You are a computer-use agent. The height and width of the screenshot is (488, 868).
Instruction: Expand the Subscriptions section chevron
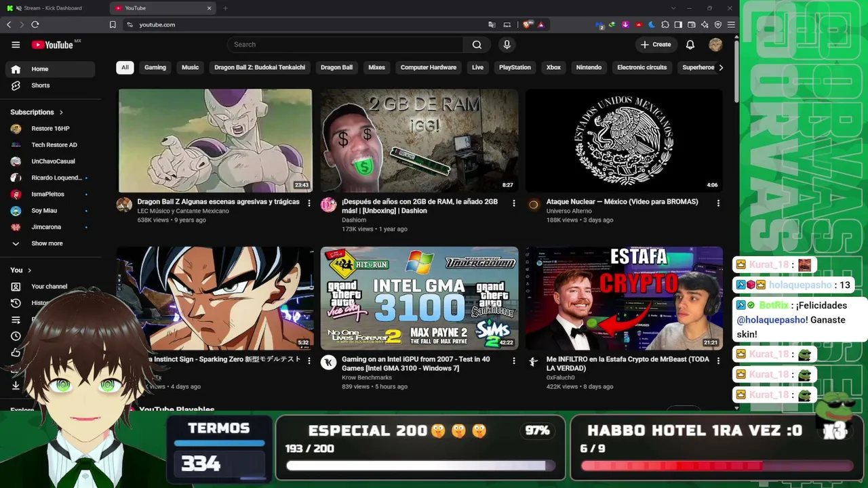[x=61, y=113]
